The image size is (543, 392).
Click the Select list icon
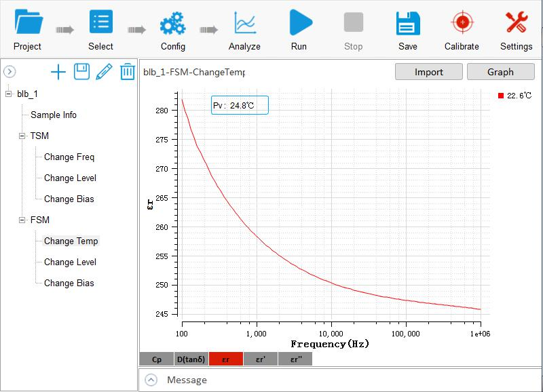click(x=100, y=23)
